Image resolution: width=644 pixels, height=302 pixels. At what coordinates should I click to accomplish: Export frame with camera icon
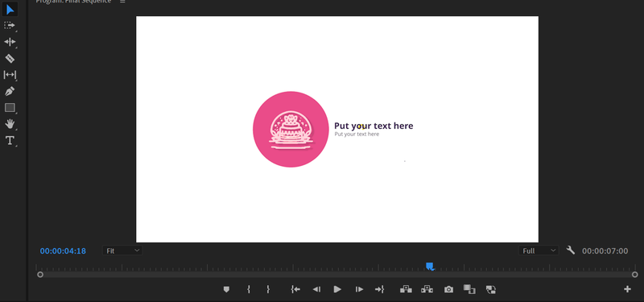(448, 290)
